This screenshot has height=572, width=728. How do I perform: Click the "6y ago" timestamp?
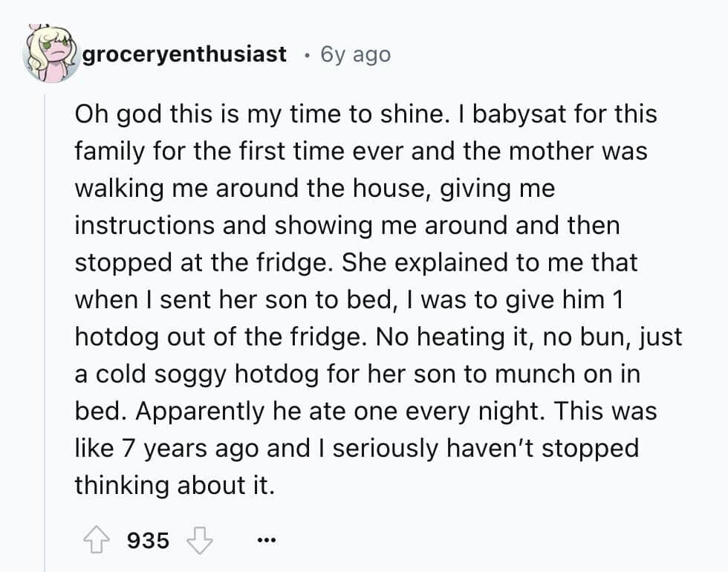(x=355, y=54)
